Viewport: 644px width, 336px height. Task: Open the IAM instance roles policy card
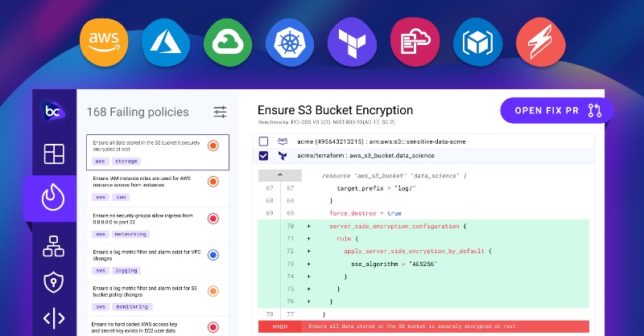coord(158,189)
